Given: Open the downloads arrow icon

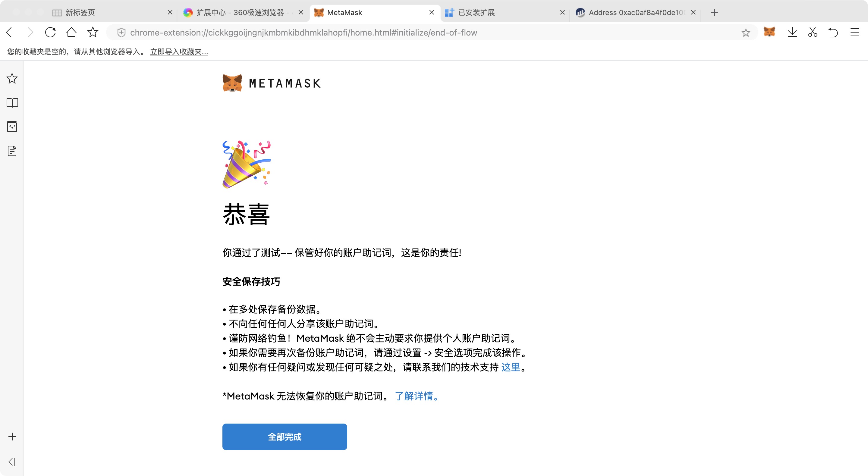Looking at the screenshot, I should tap(792, 32).
